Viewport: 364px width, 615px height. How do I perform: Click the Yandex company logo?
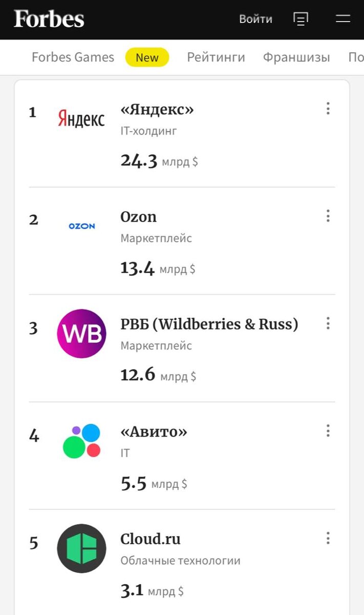(81, 119)
